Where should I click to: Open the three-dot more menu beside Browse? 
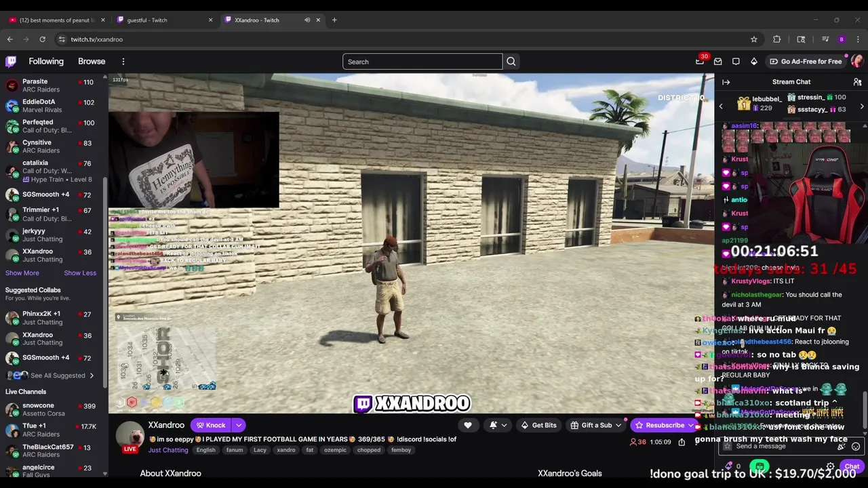[x=123, y=62]
